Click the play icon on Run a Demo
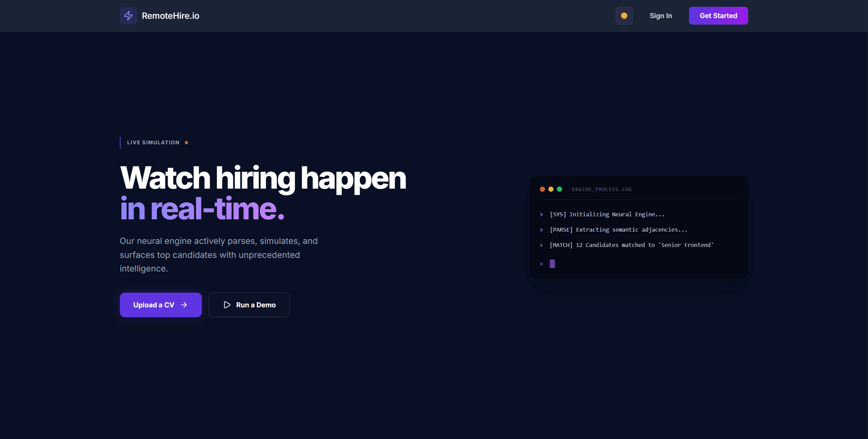 click(227, 305)
